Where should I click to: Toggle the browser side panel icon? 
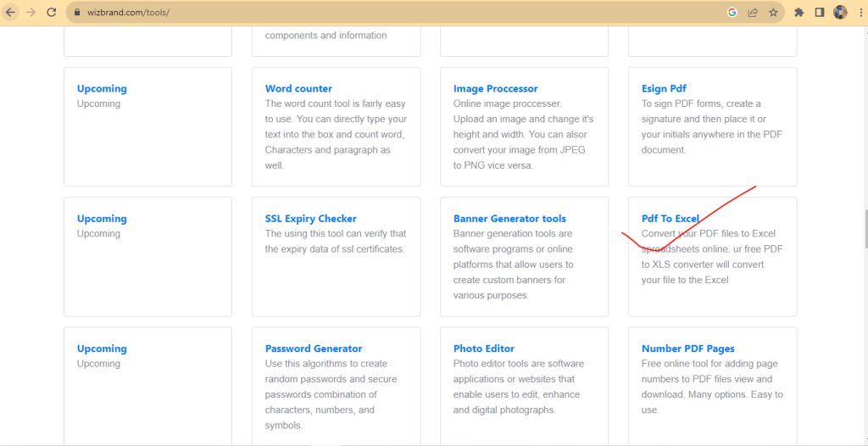tap(820, 13)
